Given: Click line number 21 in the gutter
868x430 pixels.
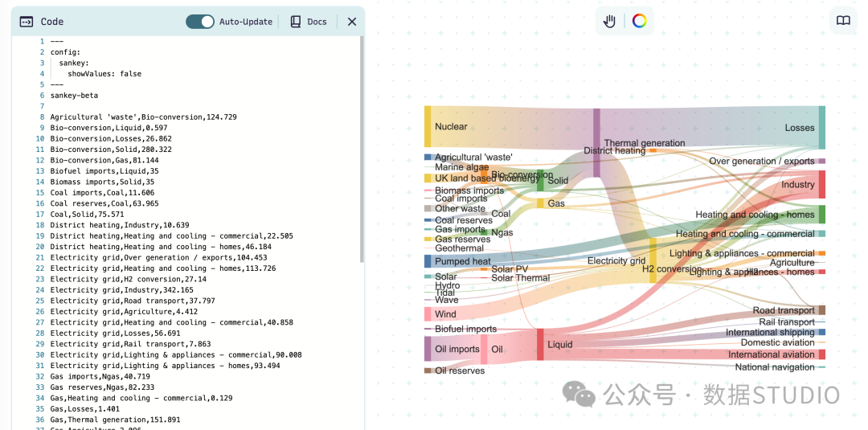Looking at the screenshot, I should [x=42, y=257].
